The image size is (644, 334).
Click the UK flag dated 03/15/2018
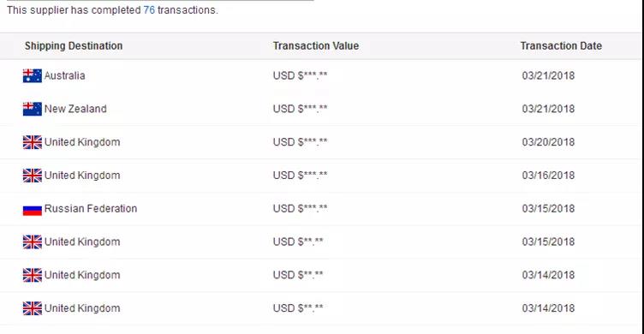tap(32, 242)
